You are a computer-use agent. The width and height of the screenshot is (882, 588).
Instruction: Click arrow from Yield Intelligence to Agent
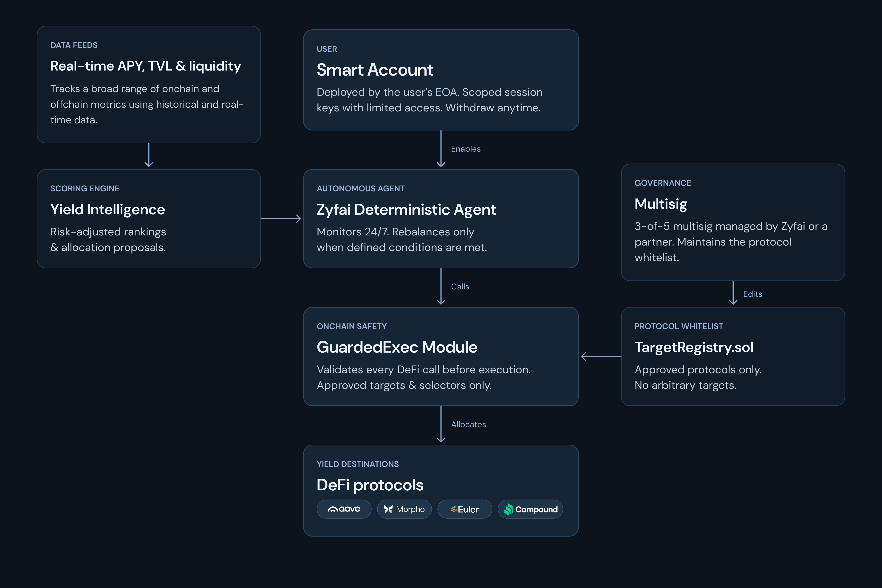click(281, 219)
